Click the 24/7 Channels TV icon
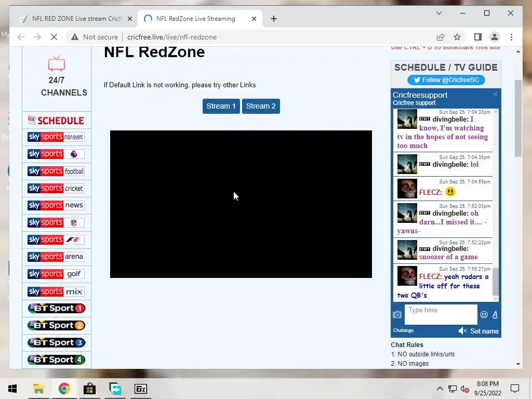The height and width of the screenshot is (399, 532). tap(56, 63)
